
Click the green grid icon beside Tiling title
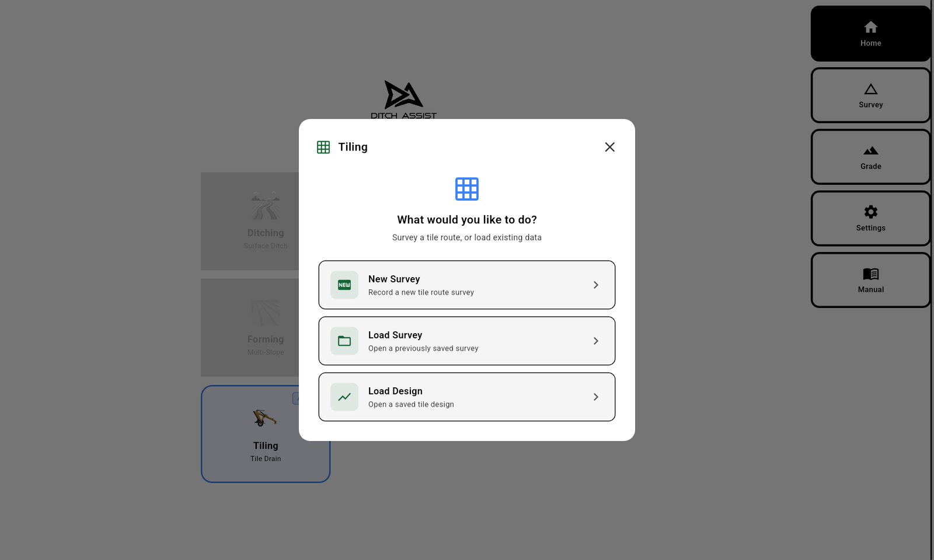323,147
